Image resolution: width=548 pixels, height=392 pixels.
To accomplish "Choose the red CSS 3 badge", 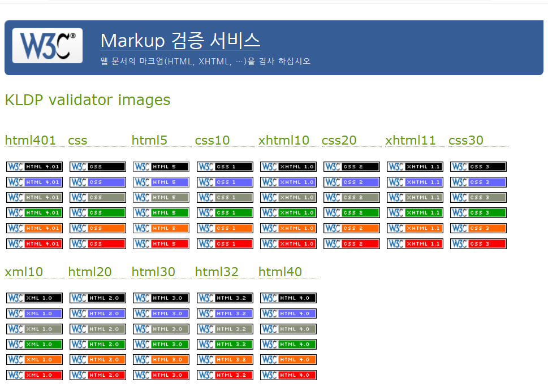I will pyautogui.click(x=478, y=243).
